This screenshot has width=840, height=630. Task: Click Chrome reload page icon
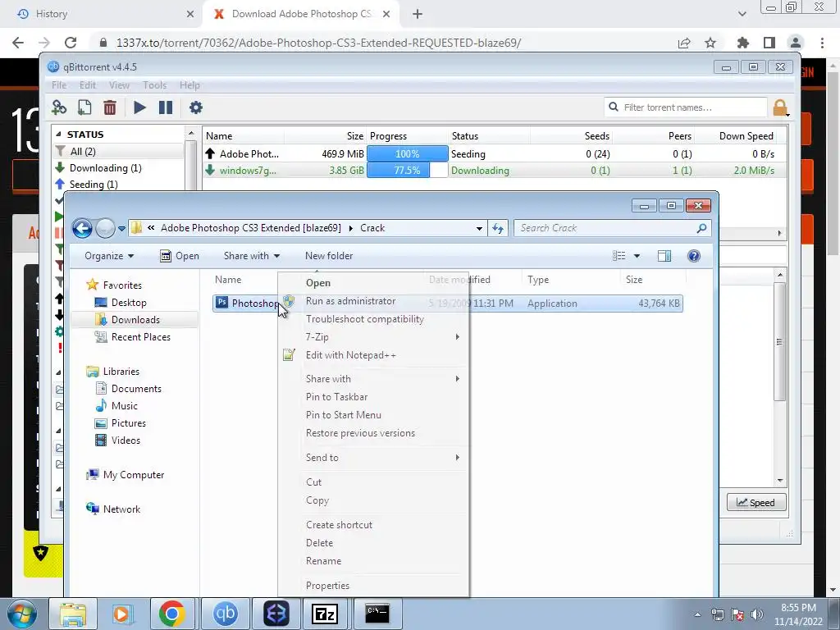71,43
